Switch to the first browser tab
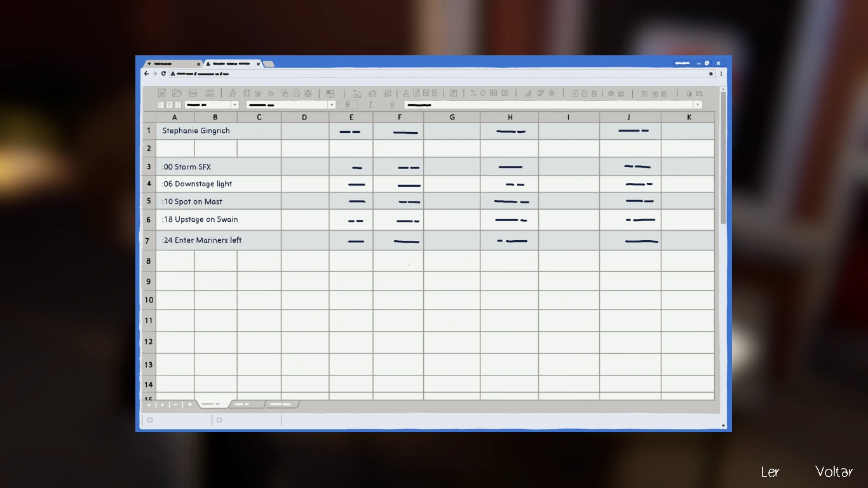This screenshot has height=488, width=868. click(172, 64)
